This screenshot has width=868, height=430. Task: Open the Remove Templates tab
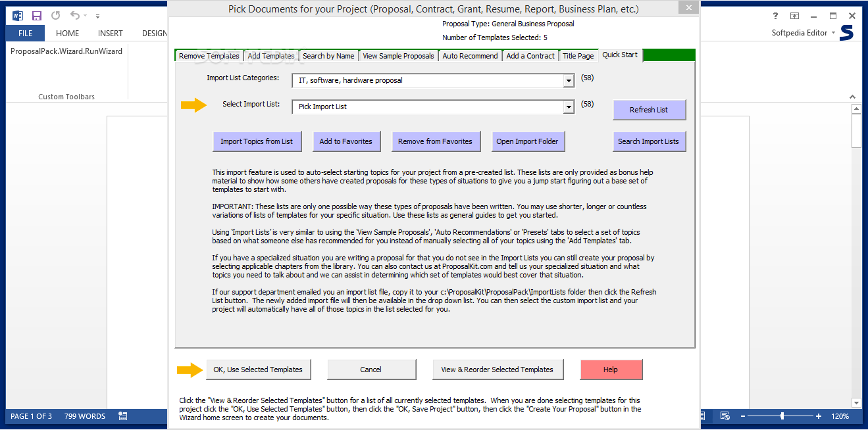209,56
